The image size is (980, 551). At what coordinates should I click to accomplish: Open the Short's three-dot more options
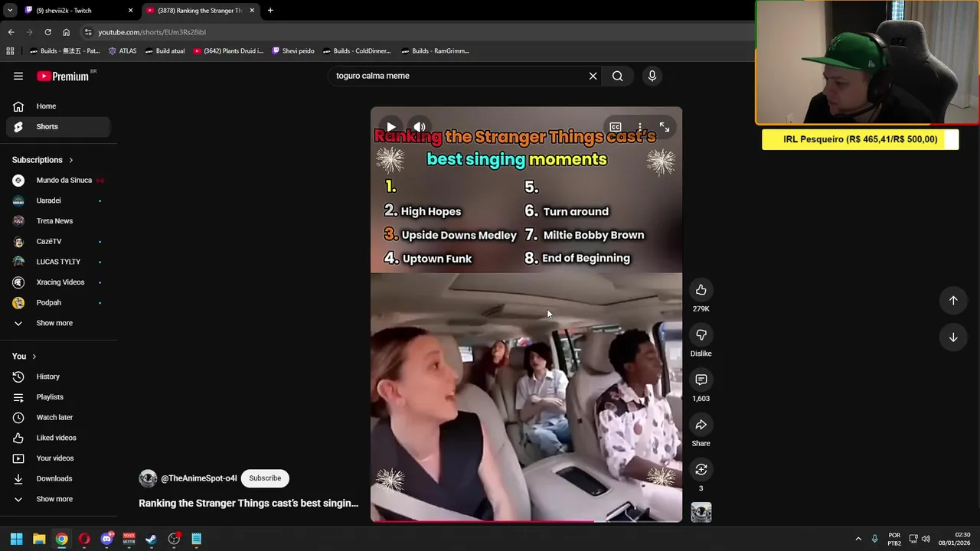(640, 127)
